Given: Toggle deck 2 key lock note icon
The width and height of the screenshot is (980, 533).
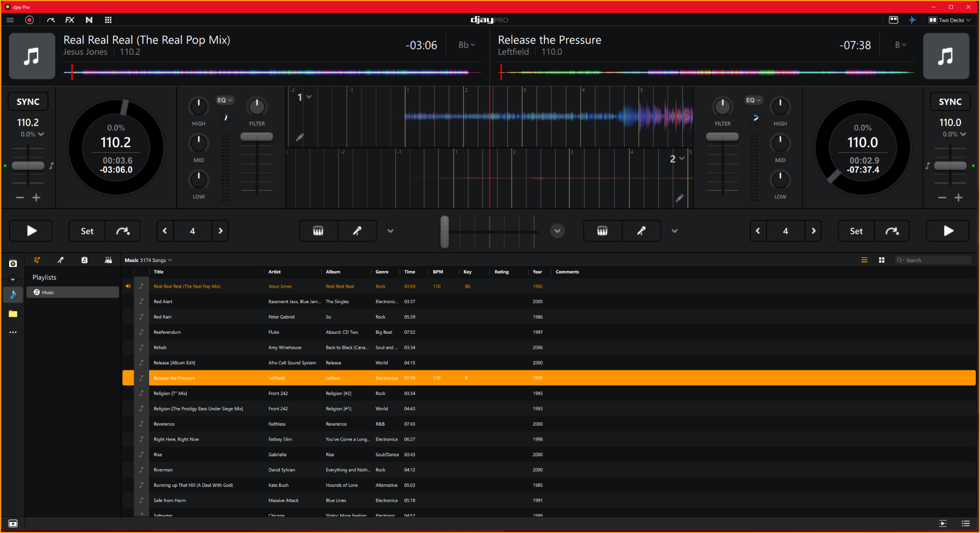Looking at the screenshot, I should 928,166.
